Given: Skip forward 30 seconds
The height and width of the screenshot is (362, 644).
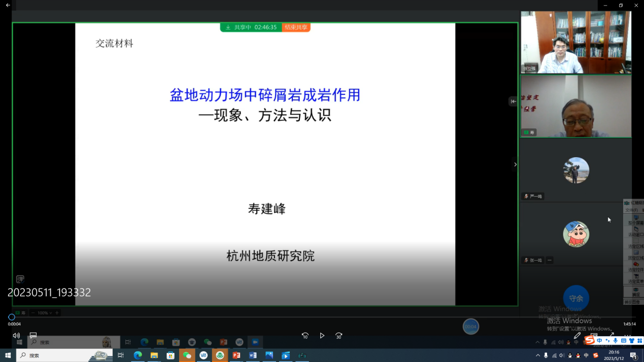Looking at the screenshot, I should pyautogui.click(x=338, y=336).
